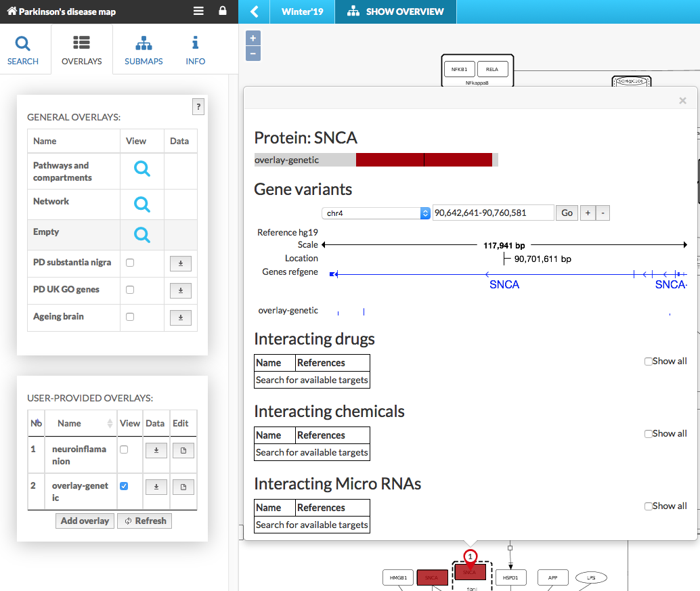Image resolution: width=700 pixels, height=591 pixels.
Task: Click the back chevron beside Winter'19
Action: point(255,12)
